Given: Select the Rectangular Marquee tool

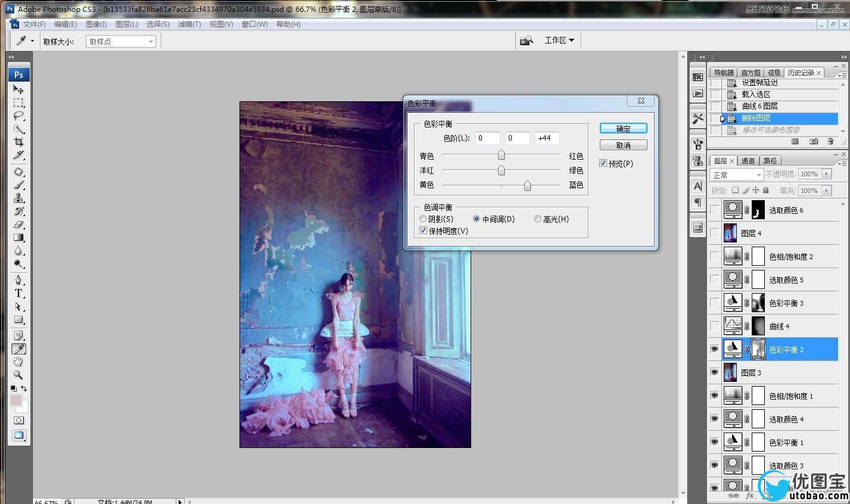Looking at the screenshot, I should pos(18,102).
